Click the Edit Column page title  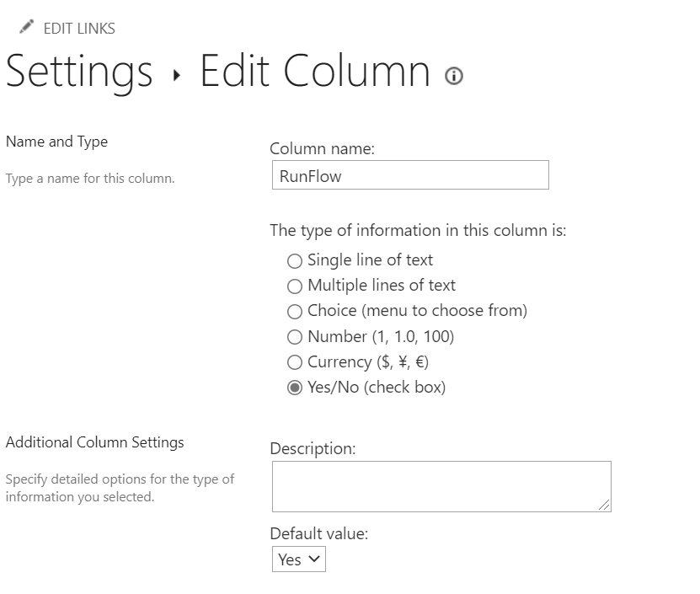(315, 72)
